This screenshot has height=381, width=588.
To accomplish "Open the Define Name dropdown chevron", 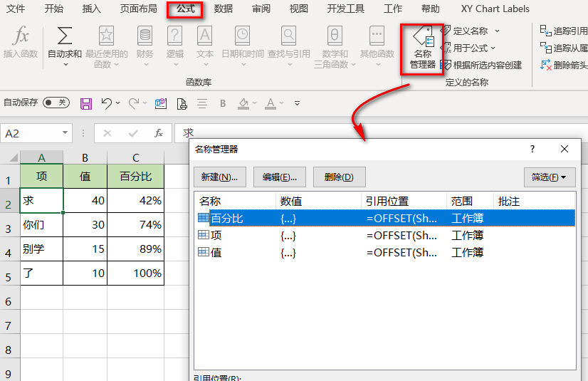I will pos(498,31).
